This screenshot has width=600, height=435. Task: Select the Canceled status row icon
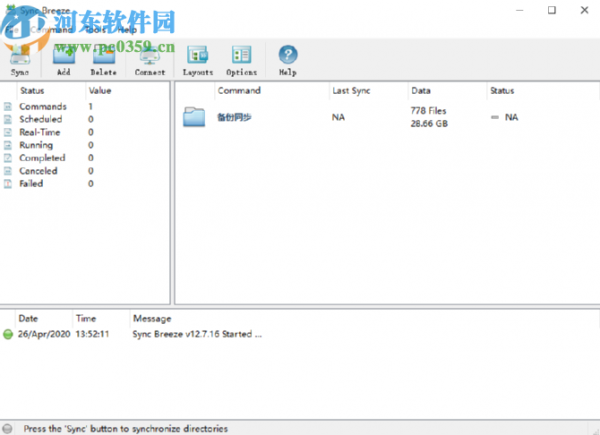[x=8, y=171]
